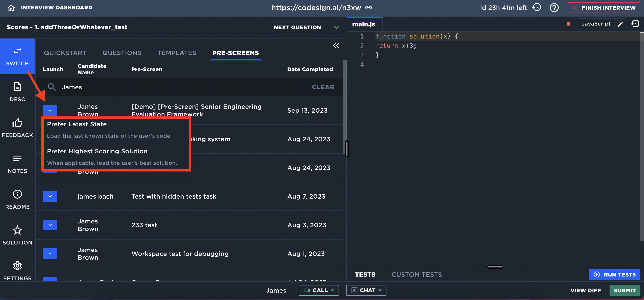644x300 pixels.
Task: Click the search magnifier icon
Action: (52, 87)
